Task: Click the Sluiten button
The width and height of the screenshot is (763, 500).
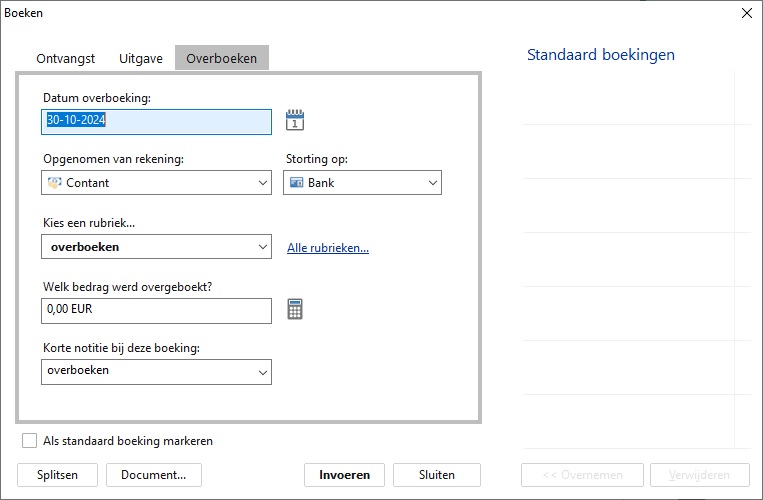Action: pyautogui.click(x=436, y=475)
